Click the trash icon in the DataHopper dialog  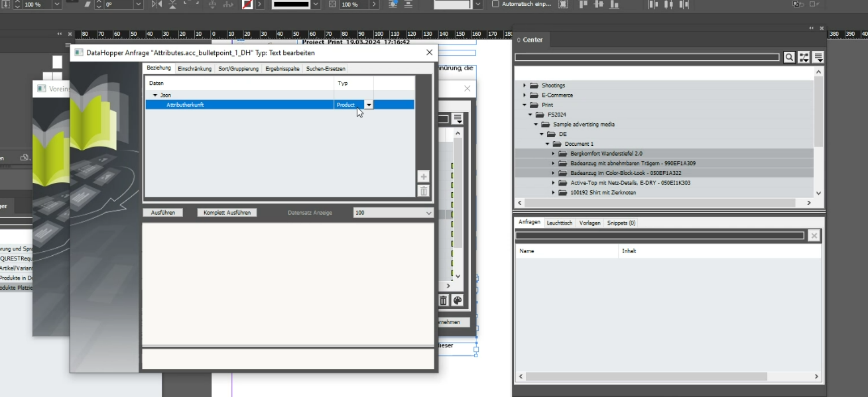423,191
